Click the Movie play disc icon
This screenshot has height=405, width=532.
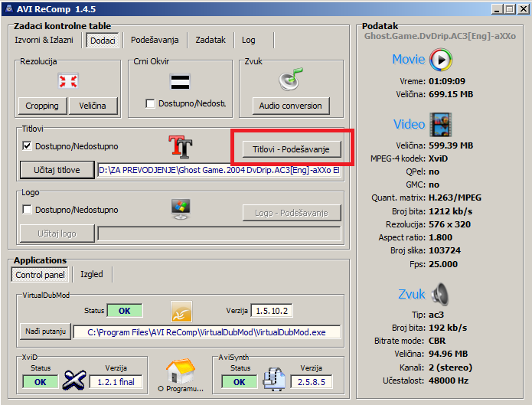[441, 60]
